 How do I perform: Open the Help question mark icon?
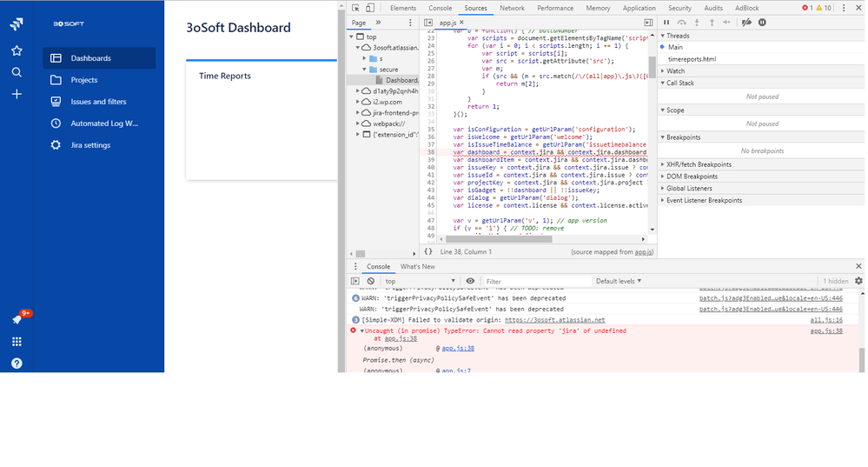(x=17, y=364)
